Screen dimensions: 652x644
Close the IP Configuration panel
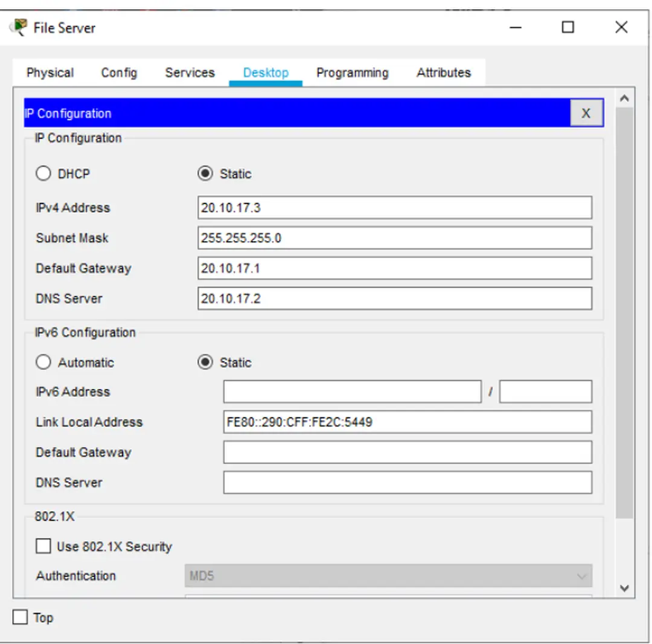coord(586,113)
